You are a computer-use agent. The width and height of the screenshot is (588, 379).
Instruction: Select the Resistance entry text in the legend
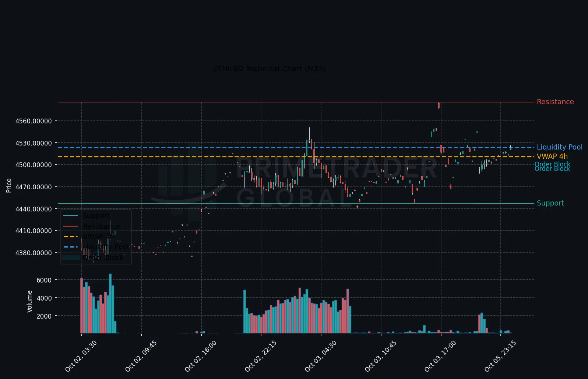102,226
